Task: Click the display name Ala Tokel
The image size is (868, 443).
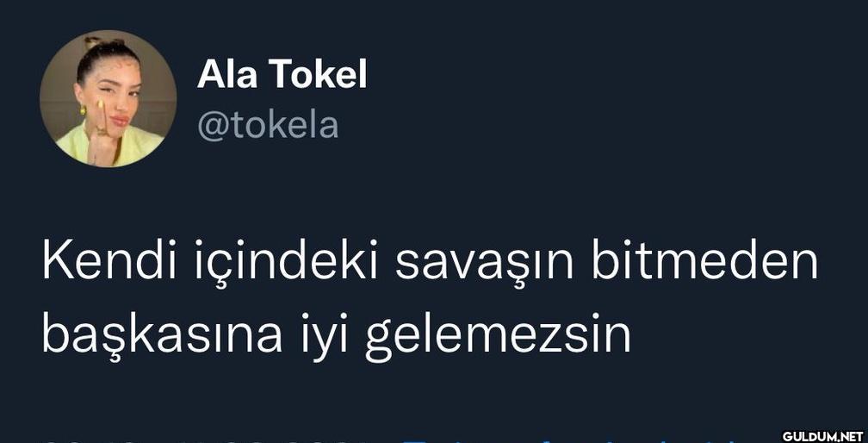Action: [x=282, y=75]
